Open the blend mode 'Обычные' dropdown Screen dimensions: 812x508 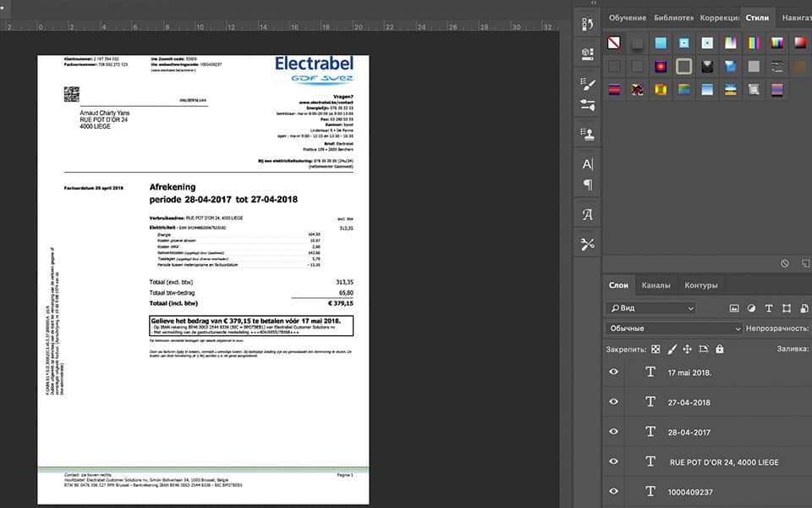(674, 329)
